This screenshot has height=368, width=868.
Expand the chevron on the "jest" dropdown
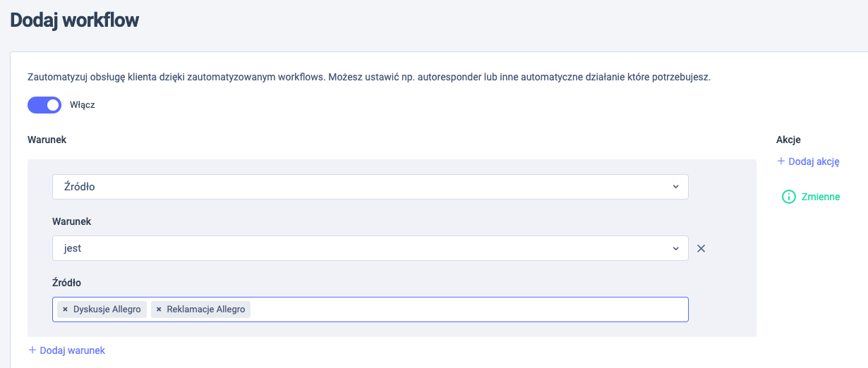tap(675, 248)
